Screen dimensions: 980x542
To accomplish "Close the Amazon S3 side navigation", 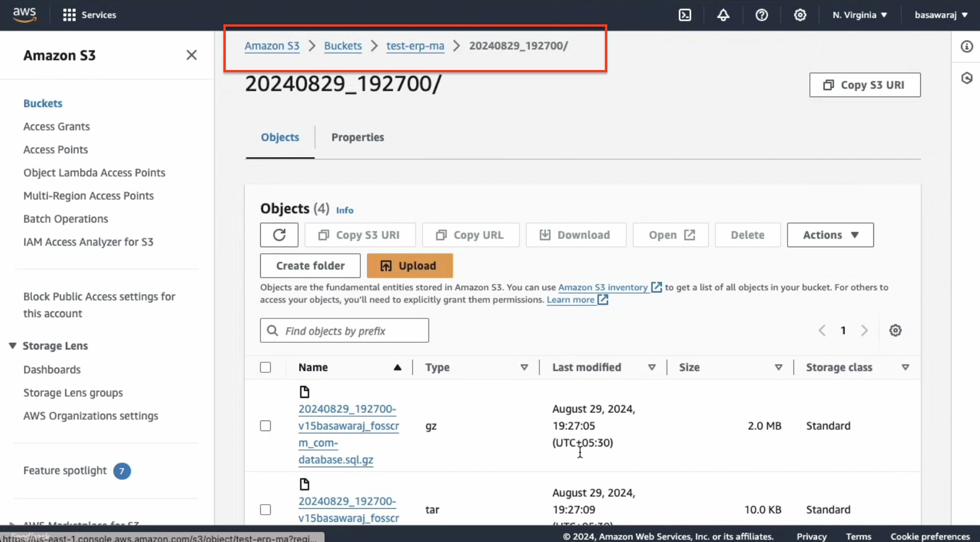I will point(191,55).
